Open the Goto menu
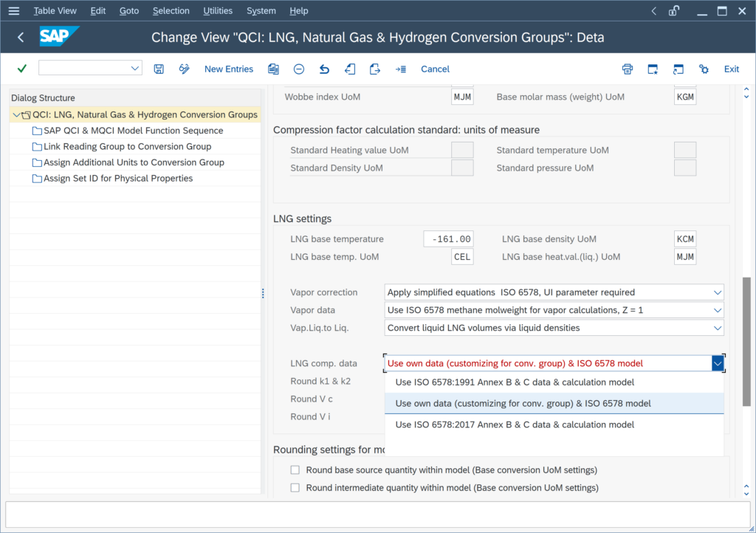The height and width of the screenshot is (533, 756). [129, 10]
